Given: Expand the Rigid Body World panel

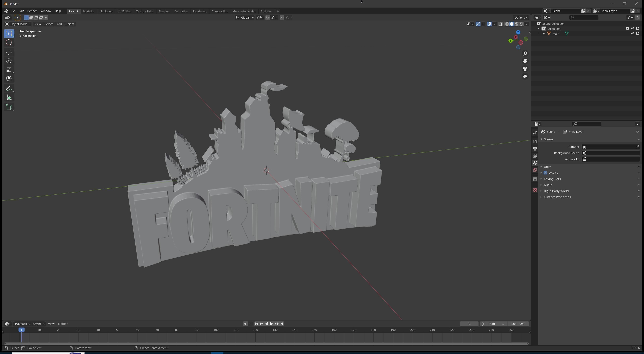Looking at the screenshot, I should click(556, 191).
